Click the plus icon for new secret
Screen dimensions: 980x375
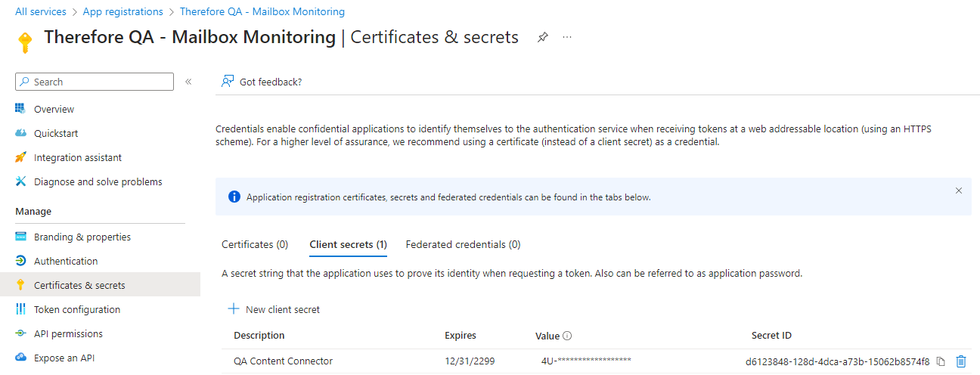click(x=234, y=309)
